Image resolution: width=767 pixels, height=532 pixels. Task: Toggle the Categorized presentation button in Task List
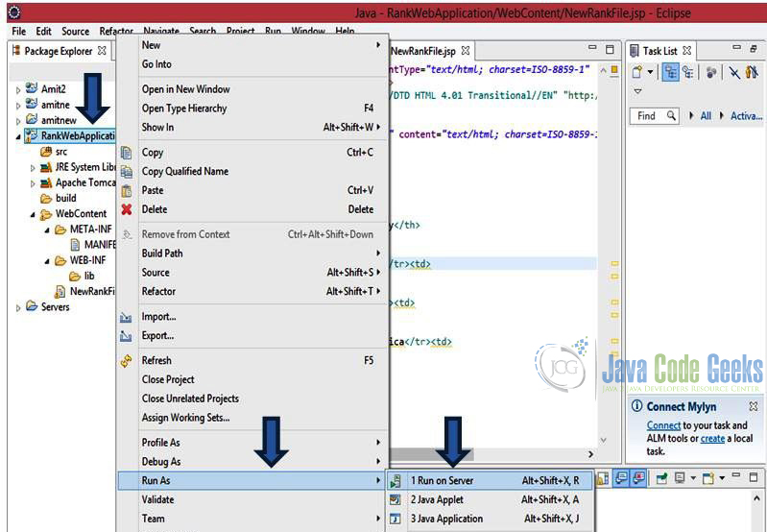(671, 72)
